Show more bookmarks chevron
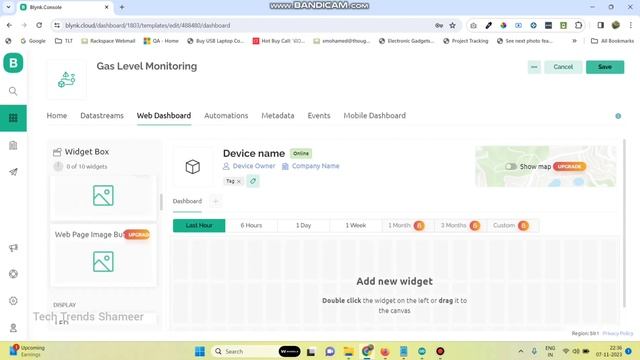The width and height of the screenshot is (640, 360). (x=575, y=41)
